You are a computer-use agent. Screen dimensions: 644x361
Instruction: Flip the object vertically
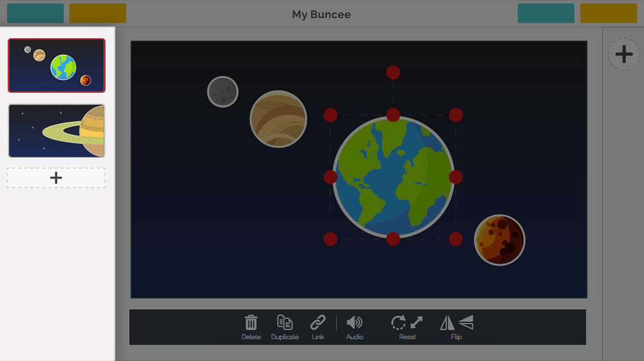pyautogui.click(x=466, y=322)
